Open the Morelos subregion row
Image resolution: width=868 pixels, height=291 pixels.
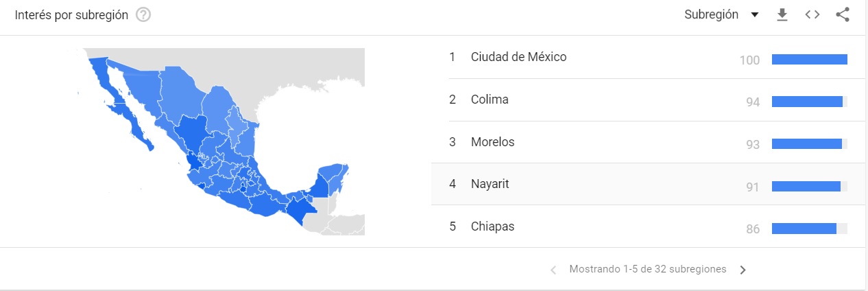click(649, 142)
